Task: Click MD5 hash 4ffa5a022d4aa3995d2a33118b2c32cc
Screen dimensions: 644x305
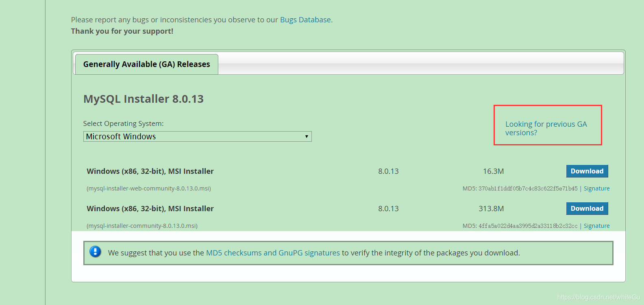Action: tap(528, 226)
